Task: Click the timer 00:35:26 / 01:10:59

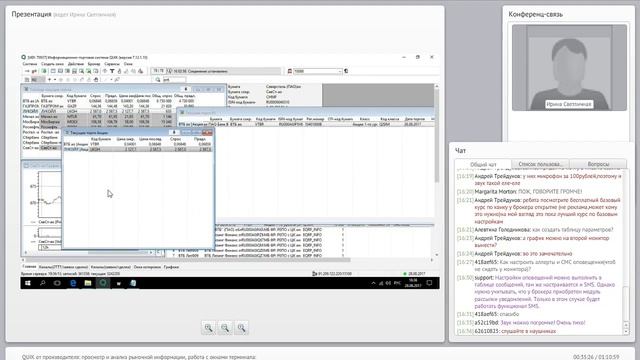Action: click(596, 357)
